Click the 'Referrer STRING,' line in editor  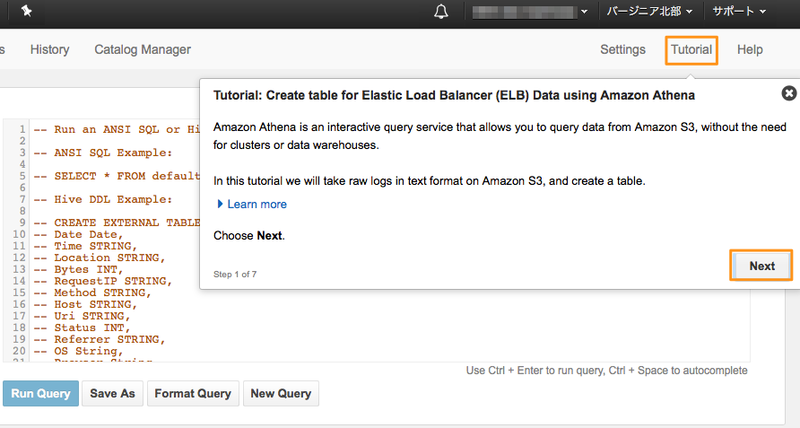click(99, 340)
